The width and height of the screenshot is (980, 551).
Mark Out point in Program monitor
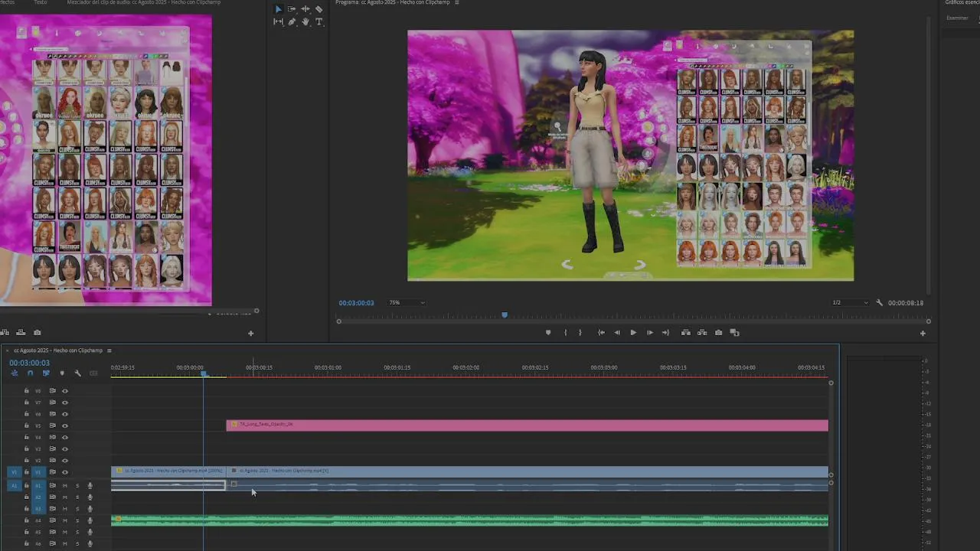coord(580,333)
